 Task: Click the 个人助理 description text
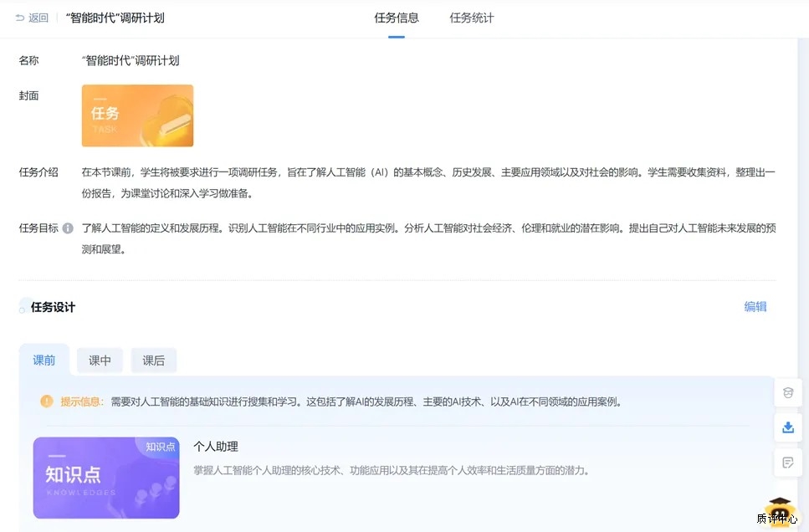[x=391, y=470]
